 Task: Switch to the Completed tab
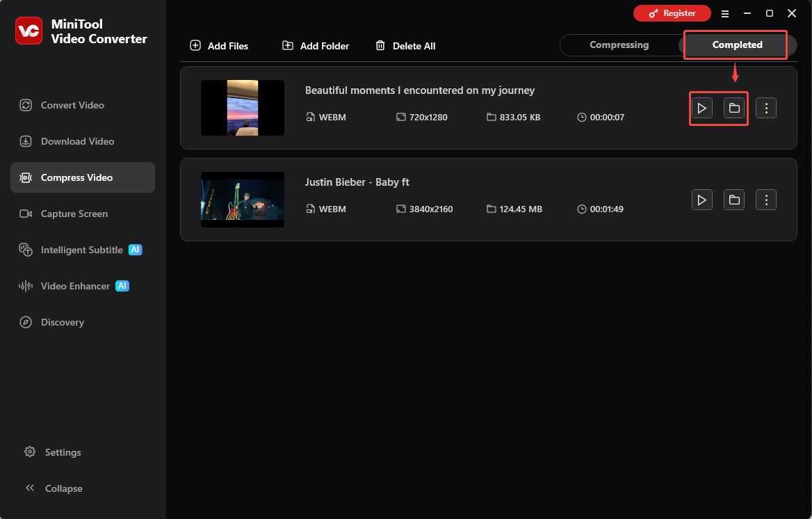pyautogui.click(x=737, y=45)
